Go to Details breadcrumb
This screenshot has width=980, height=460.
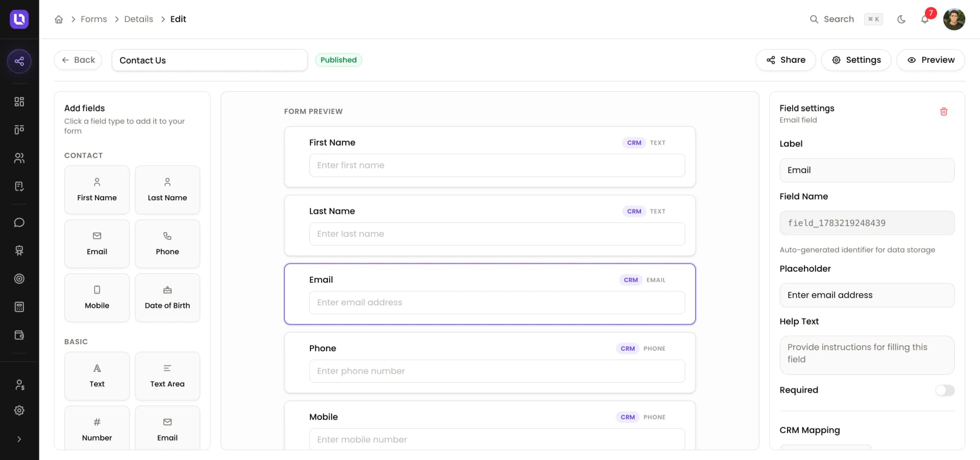pyautogui.click(x=138, y=19)
